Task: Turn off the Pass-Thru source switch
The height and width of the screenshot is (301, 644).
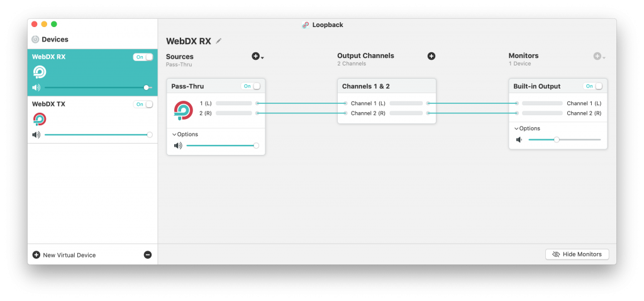Action: 251,86
